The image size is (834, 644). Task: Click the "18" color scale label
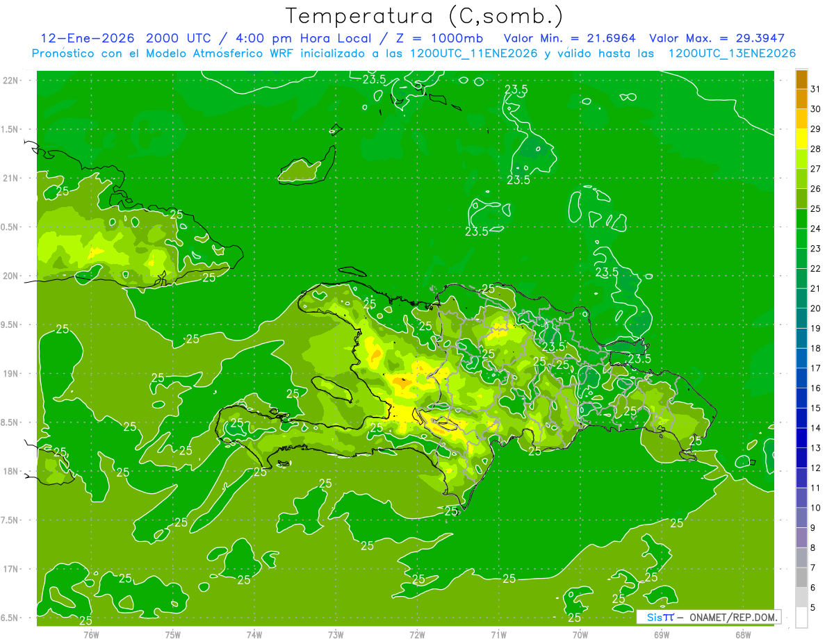[816, 349]
